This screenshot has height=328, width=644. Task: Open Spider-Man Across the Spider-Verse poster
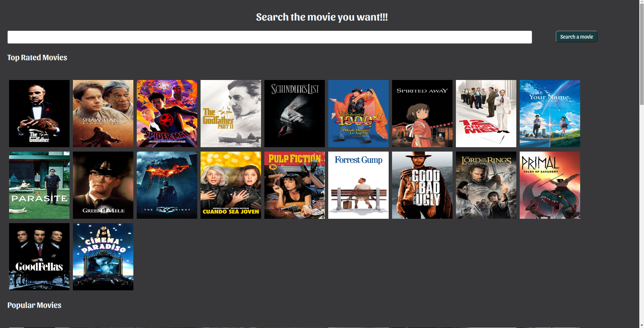click(167, 114)
